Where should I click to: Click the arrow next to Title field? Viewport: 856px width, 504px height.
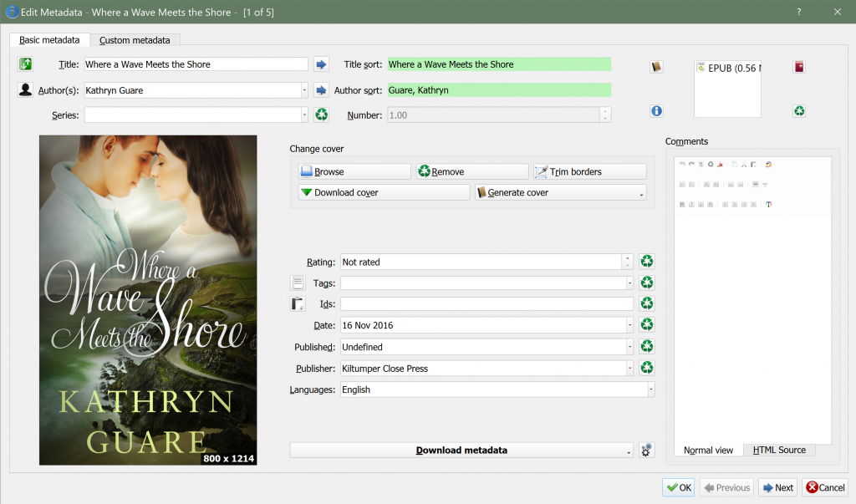click(x=321, y=64)
